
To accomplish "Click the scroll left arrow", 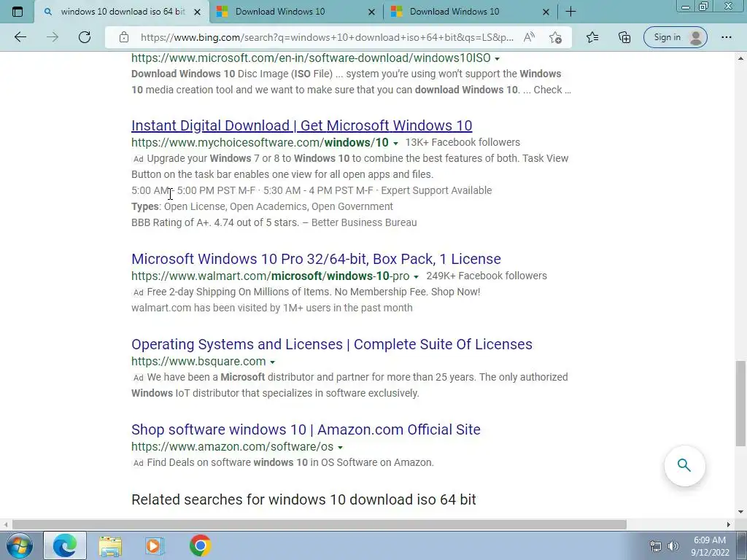I will 5,524.
